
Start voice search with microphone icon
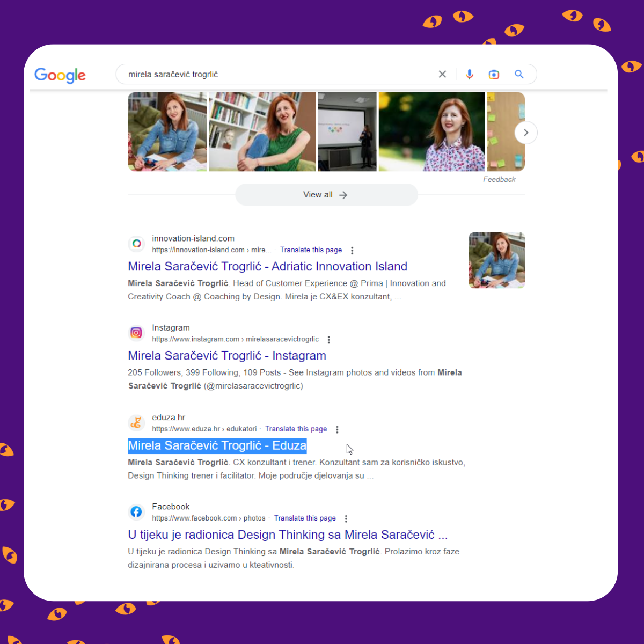coord(470,74)
